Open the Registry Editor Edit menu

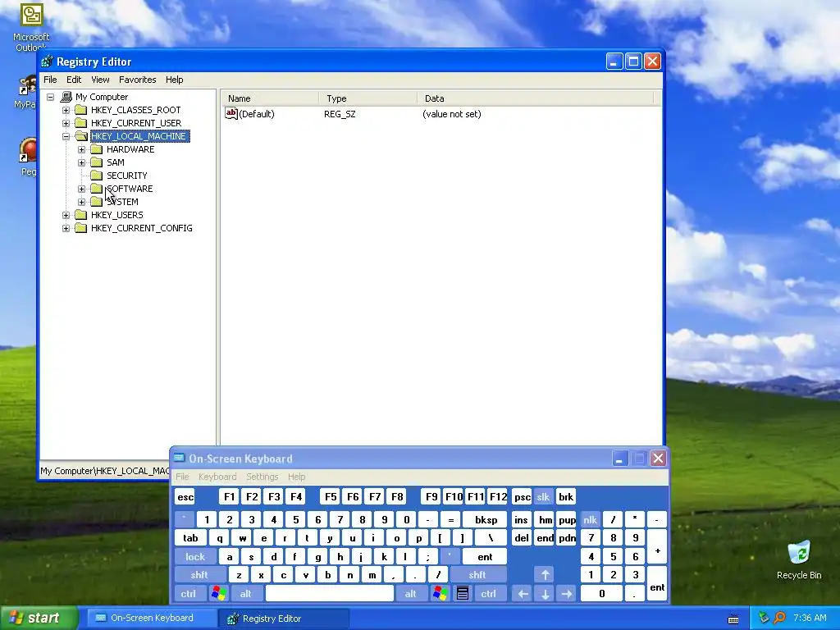pyautogui.click(x=73, y=80)
